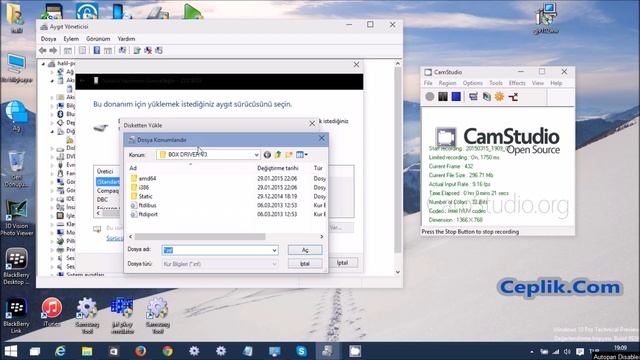Open Skype from the taskbar
Screen dimensions: 640x360
[x=301, y=351]
